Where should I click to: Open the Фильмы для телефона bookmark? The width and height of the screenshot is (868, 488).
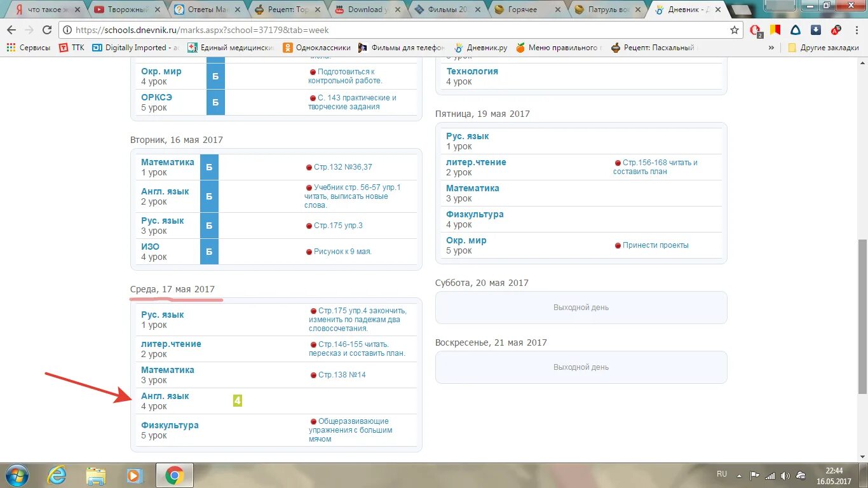coord(402,48)
